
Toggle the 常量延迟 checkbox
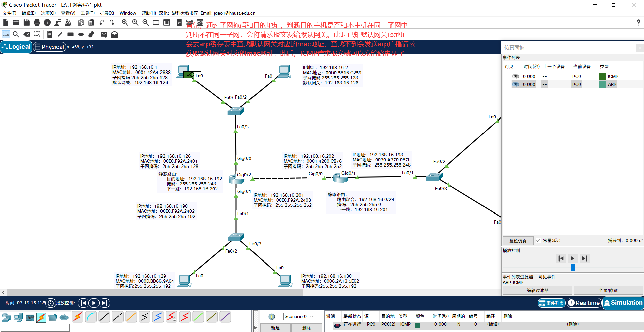tap(538, 240)
